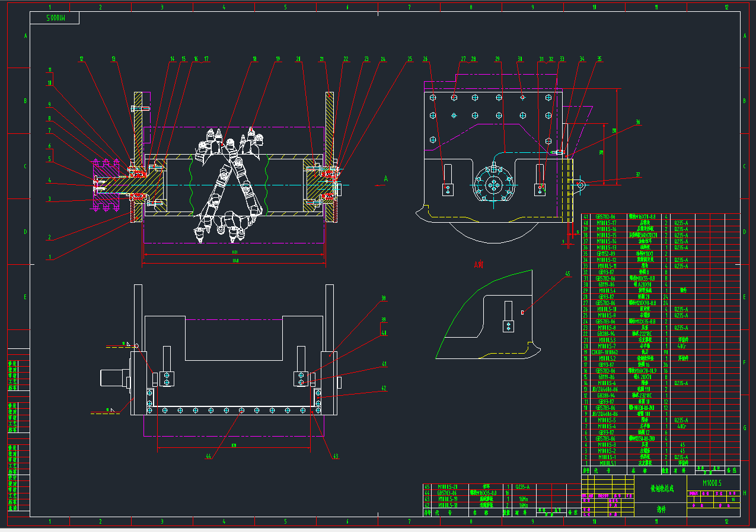Image resolution: width=756 pixels, height=532 pixels.
Task: Pick callout balloon number 34
Action: (x=582, y=59)
